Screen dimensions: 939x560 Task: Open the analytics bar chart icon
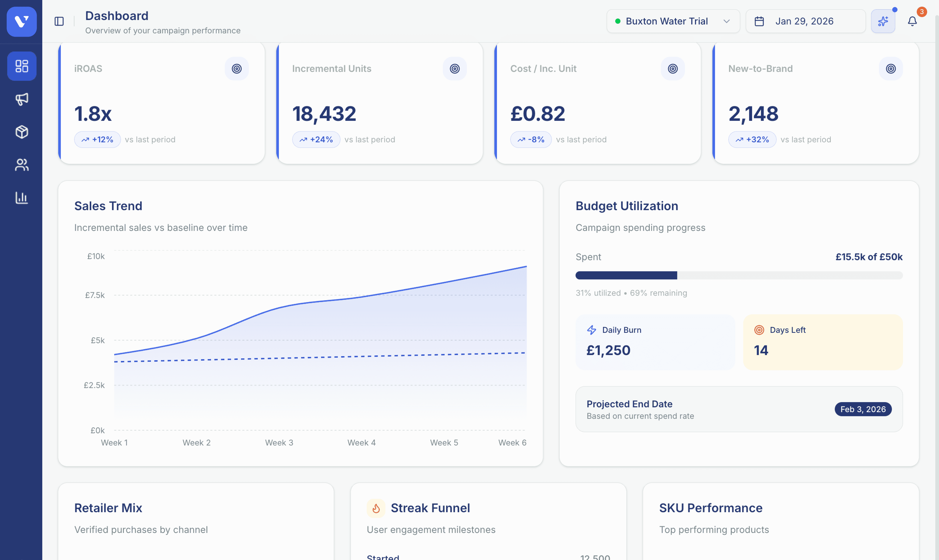[x=22, y=198]
